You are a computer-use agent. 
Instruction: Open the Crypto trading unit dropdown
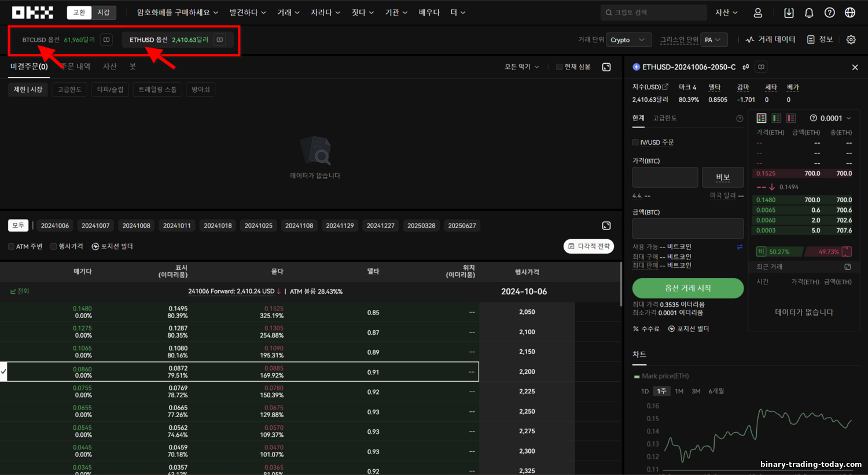coord(628,40)
